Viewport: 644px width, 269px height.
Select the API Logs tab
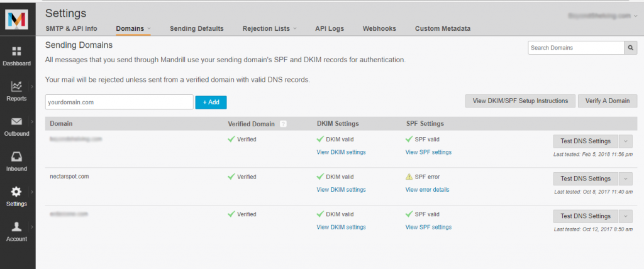[329, 29]
